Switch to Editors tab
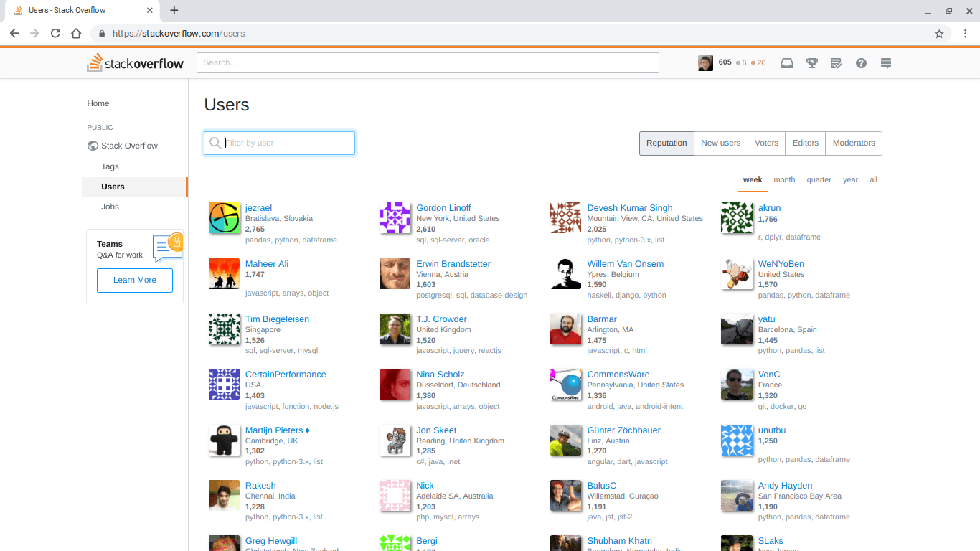 click(805, 143)
